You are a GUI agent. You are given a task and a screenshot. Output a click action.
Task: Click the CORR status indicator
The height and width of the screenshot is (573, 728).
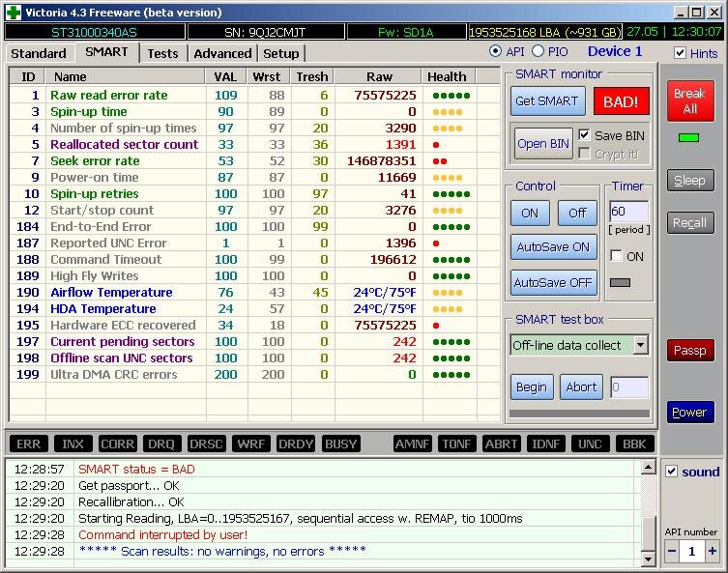[117, 444]
